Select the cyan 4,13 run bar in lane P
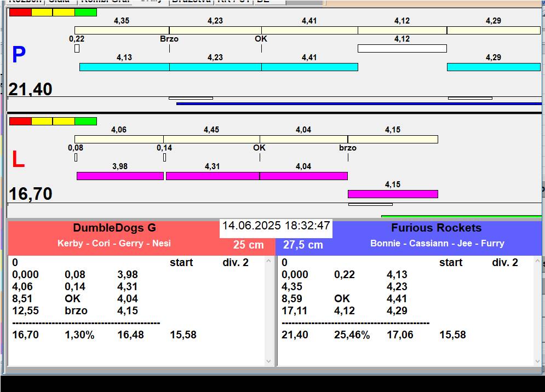 point(124,67)
